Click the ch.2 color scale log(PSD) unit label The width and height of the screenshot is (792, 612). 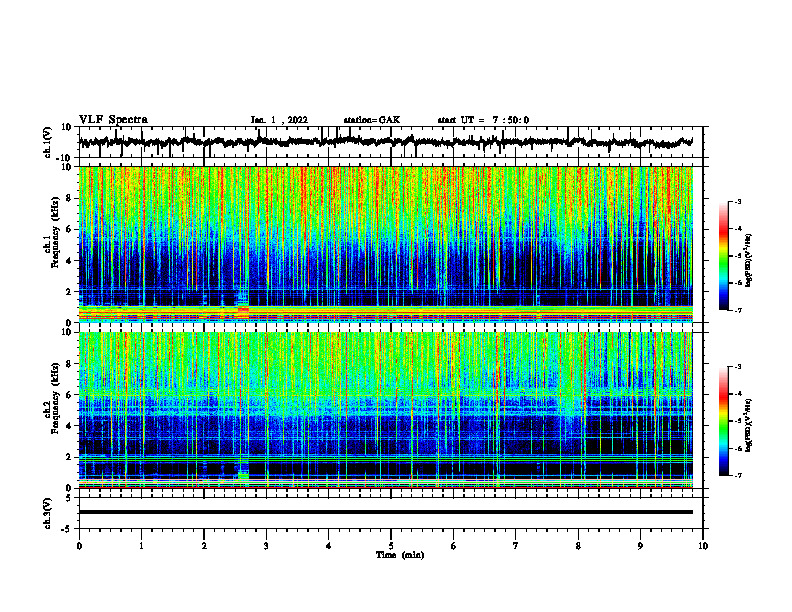(749, 426)
